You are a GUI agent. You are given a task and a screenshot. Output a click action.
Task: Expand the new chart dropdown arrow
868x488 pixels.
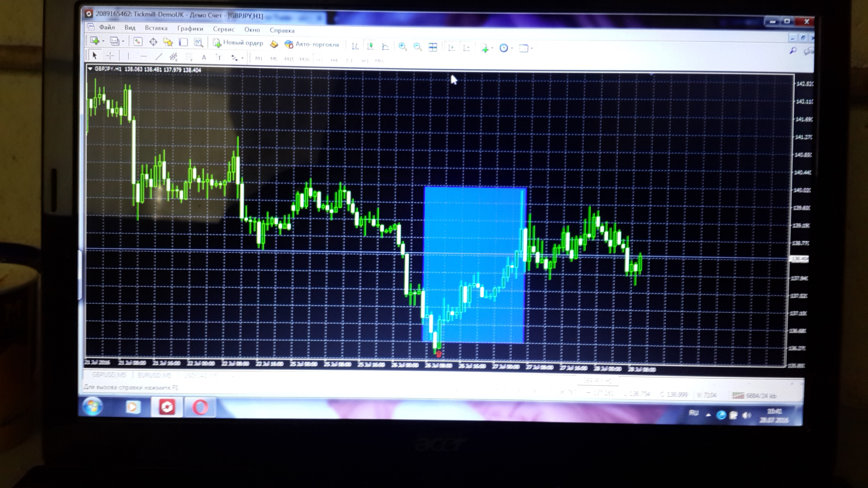coord(103,41)
